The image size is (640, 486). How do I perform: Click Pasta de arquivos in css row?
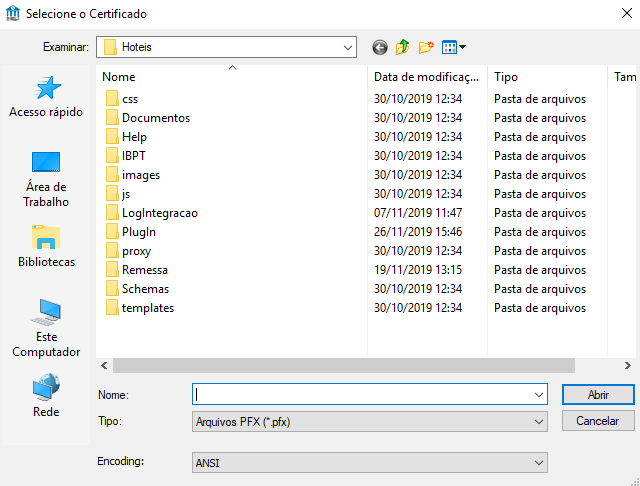point(540,99)
